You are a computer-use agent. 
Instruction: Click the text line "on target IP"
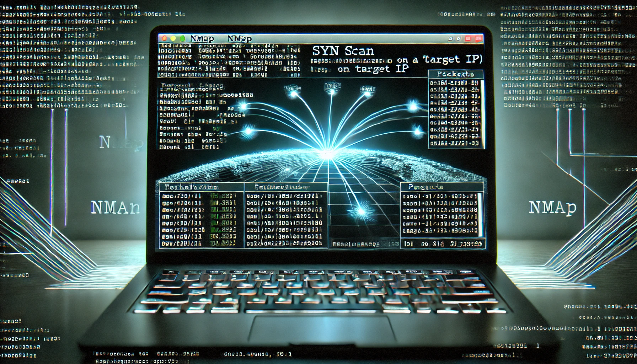click(x=373, y=69)
